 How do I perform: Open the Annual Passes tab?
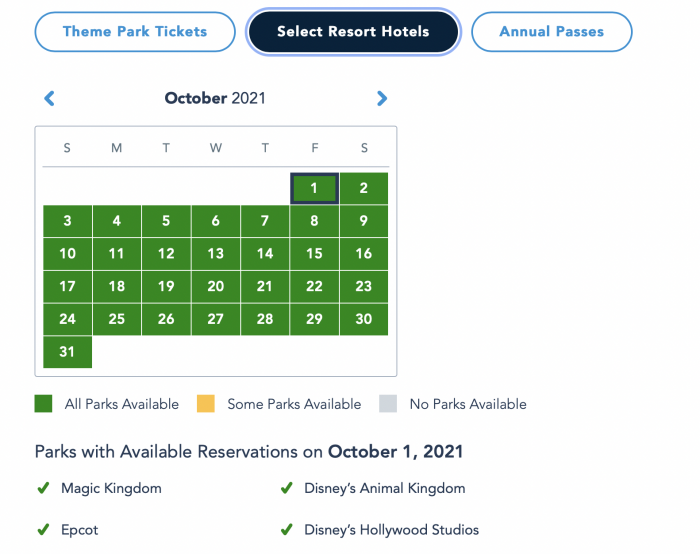551,32
